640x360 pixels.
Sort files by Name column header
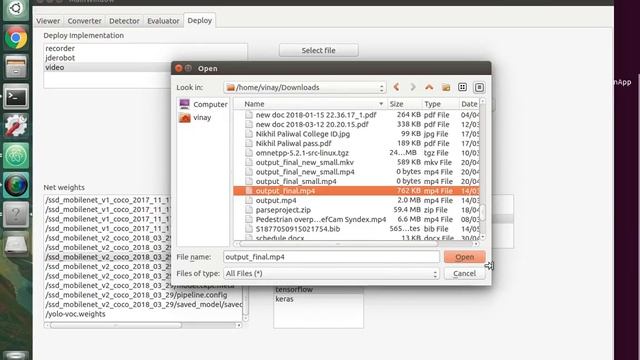pyautogui.click(x=310, y=104)
